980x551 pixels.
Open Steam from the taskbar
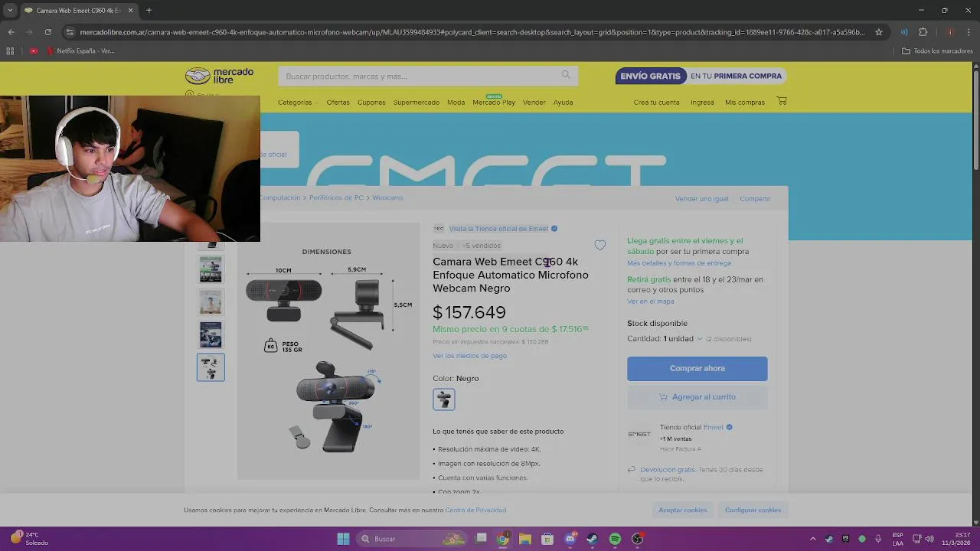point(593,539)
